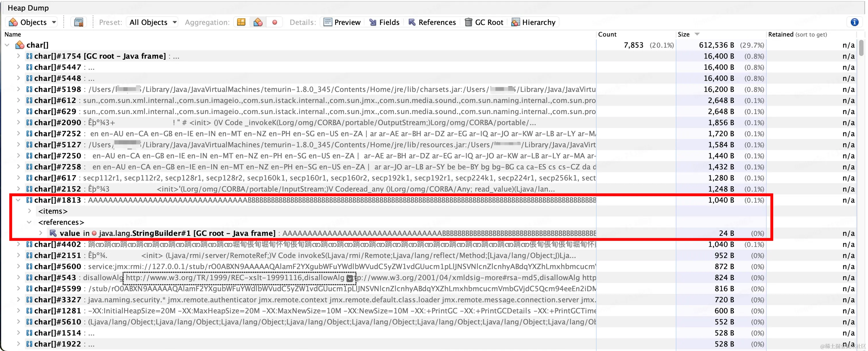
Task: Click the blue info icon
Action: 854,22
